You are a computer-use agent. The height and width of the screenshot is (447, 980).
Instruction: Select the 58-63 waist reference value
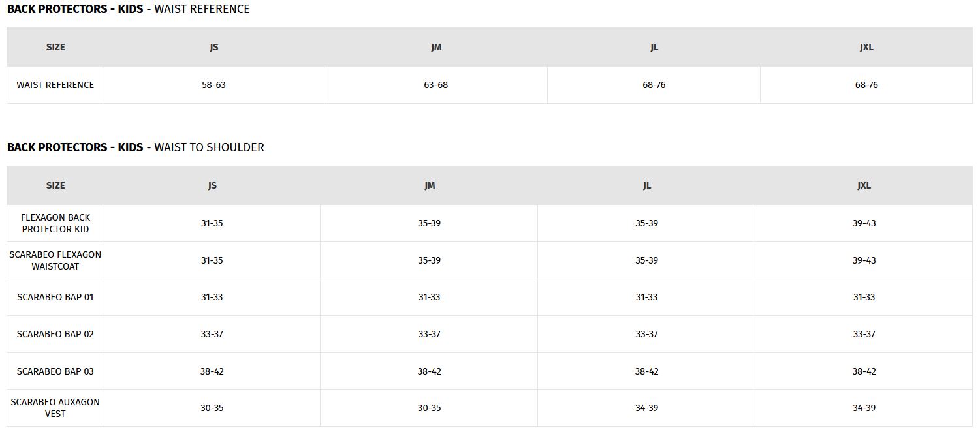point(213,85)
